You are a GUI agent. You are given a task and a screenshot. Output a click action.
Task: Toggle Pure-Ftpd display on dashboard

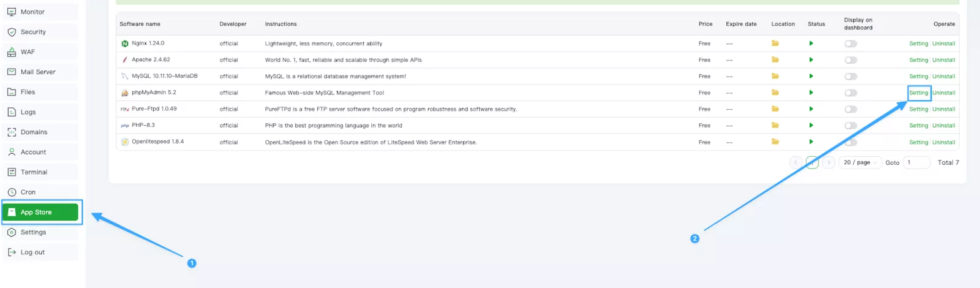pyautogui.click(x=851, y=109)
